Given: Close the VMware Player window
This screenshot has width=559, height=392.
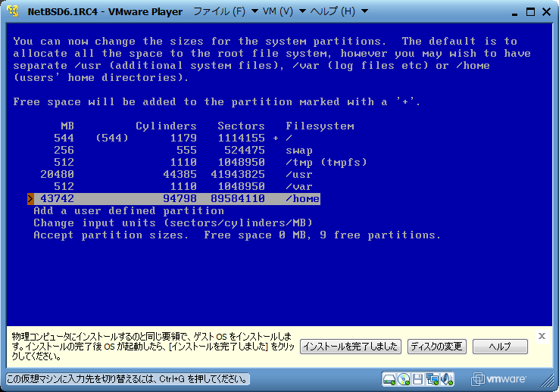Looking at the screenshot, I should (546, 12).
